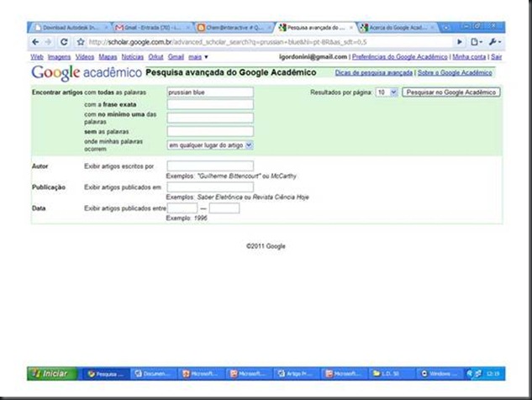Image resolution: width=532 pixels, height=400 pixels.
Task: Open the Minha conta link
Action: click(469, 57)
